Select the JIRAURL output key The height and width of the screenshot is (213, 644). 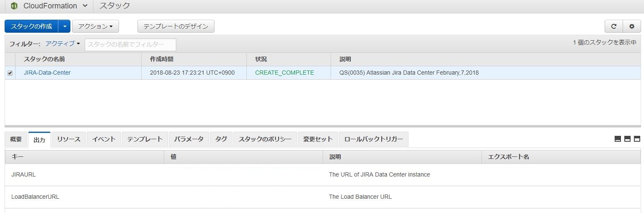pyautogui.click(x=23, y=174)
